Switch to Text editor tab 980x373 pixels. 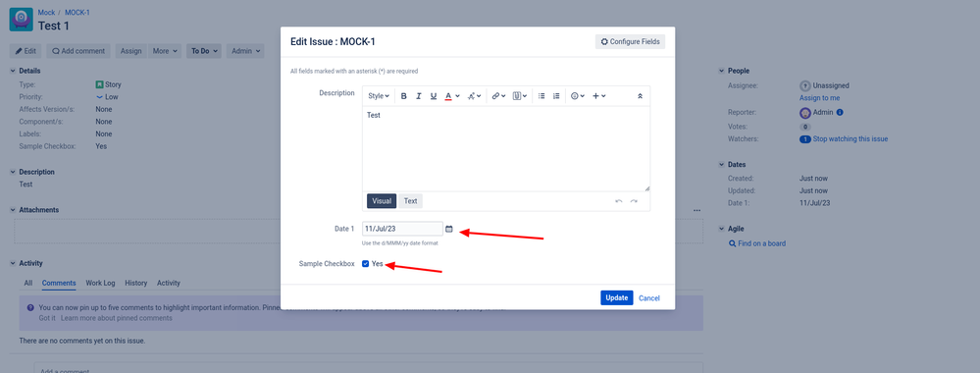click(411, 201)
